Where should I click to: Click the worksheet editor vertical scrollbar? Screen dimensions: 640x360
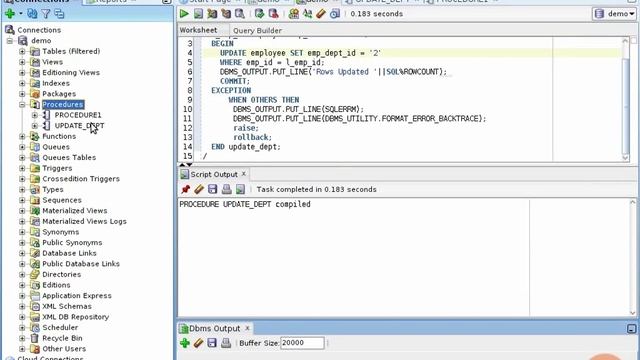625,99
